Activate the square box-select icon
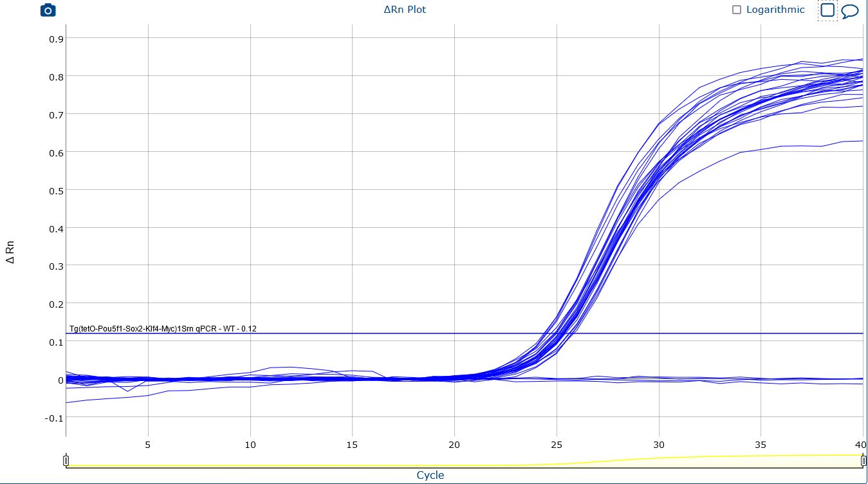 tap(827, 10)
